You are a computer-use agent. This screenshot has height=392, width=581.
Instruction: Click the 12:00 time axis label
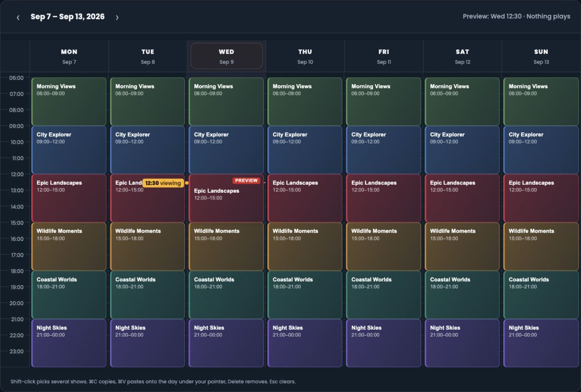17,174
